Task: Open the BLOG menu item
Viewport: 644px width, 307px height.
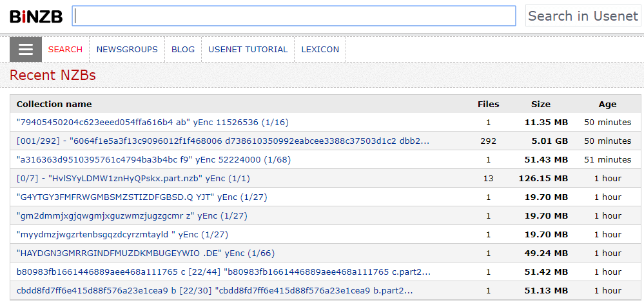Action: click(x=183, y=50)
